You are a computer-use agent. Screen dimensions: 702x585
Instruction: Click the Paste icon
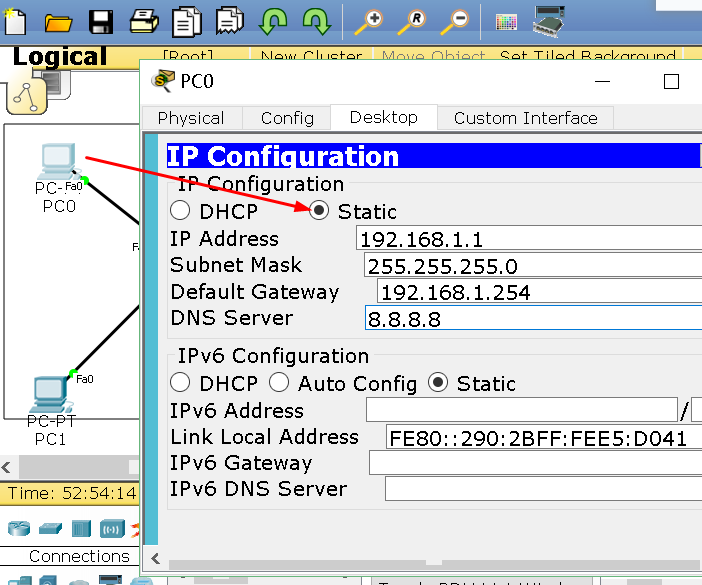click(x=230, y=20)
